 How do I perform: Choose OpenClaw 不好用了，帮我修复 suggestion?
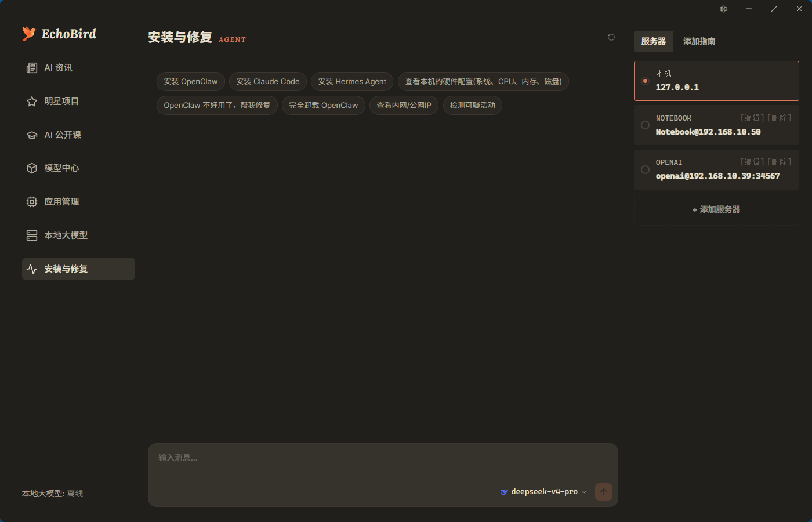217,106
